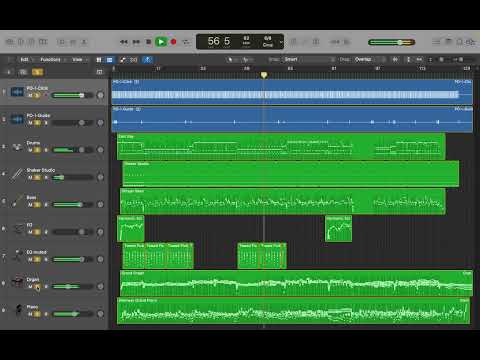Screen dimensions: 480x360
Task: Open the Inspector panel icon
Action: pos(21,42)
